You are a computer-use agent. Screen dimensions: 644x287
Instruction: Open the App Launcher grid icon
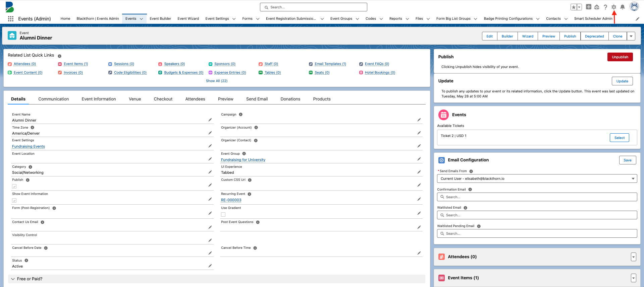(x=11, y=19)
